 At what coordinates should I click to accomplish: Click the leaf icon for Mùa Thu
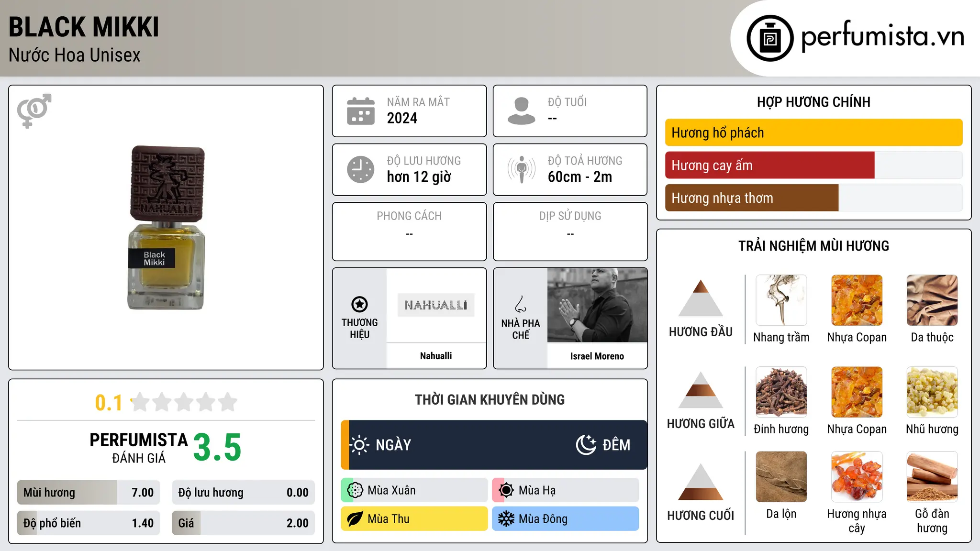[x=355, y=519]
